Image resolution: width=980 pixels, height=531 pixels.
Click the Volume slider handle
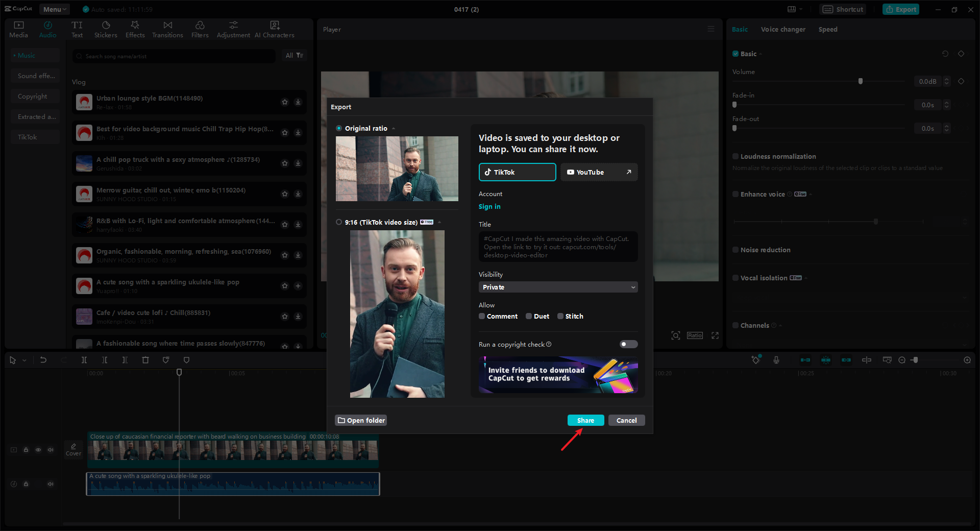click(x=861, y=81)
